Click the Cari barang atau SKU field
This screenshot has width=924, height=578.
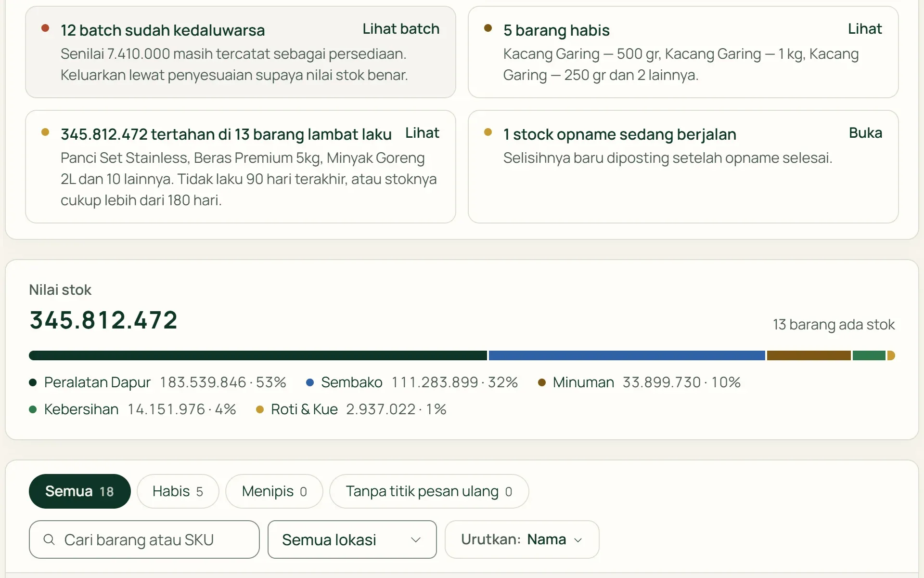click(x=144, y=539)
